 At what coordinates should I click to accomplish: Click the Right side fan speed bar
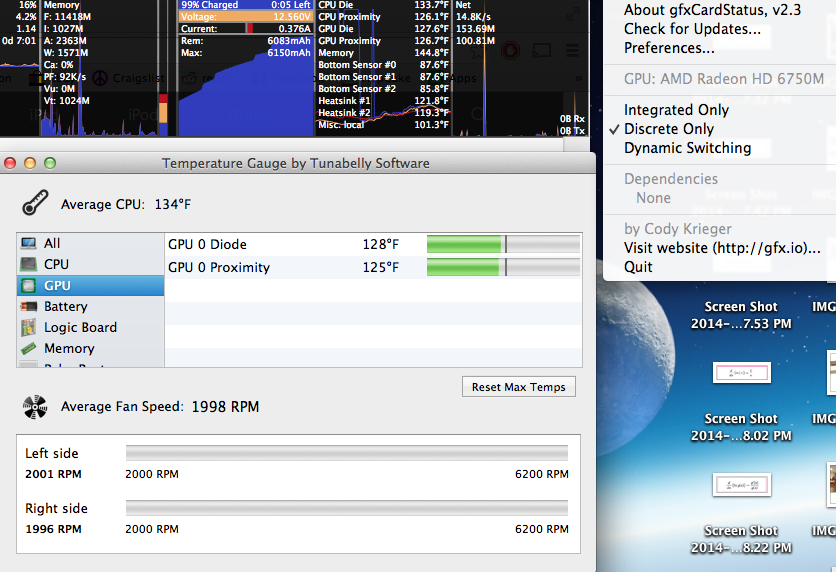tap(347, 508)
